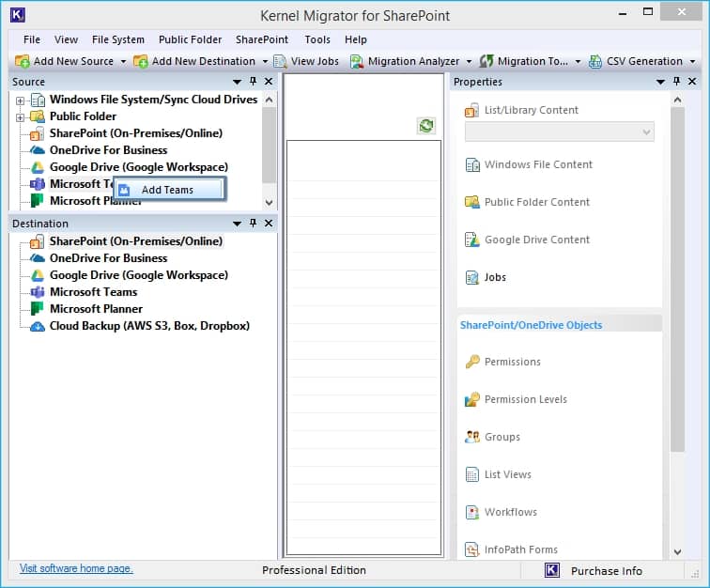Click the Kernel app logo in title bar
The height and width of the screenshot is (588, 710).
point(18,15)
